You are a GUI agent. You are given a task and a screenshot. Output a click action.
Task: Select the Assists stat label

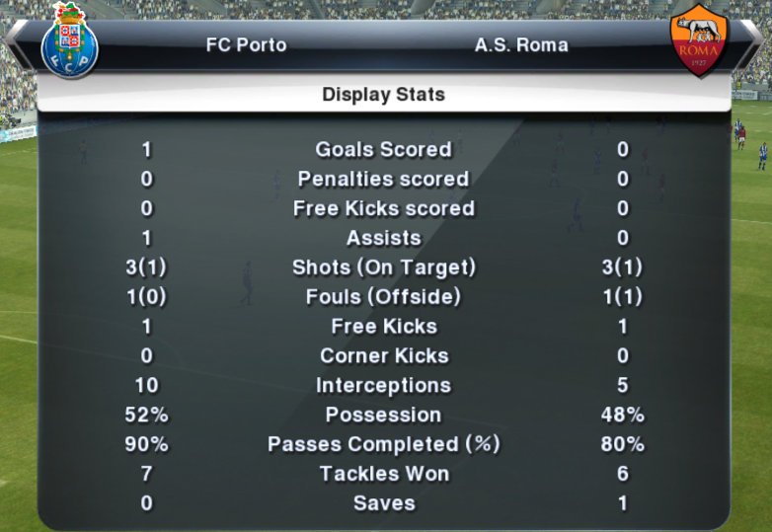tap(384, 238)
